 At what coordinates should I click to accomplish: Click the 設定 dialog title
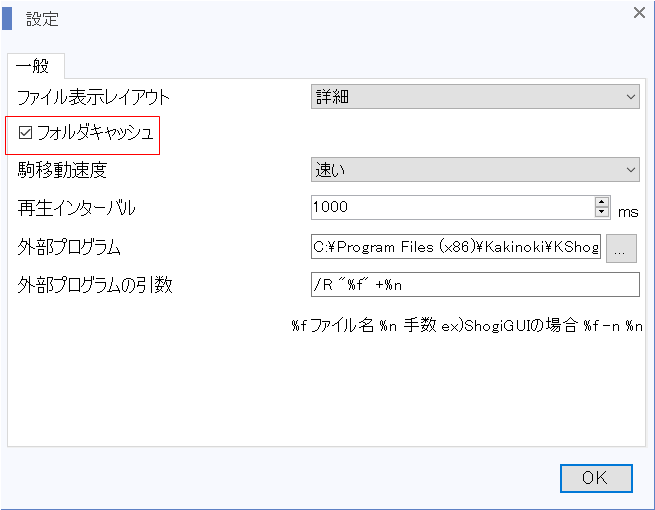click(x=42, y=19)
